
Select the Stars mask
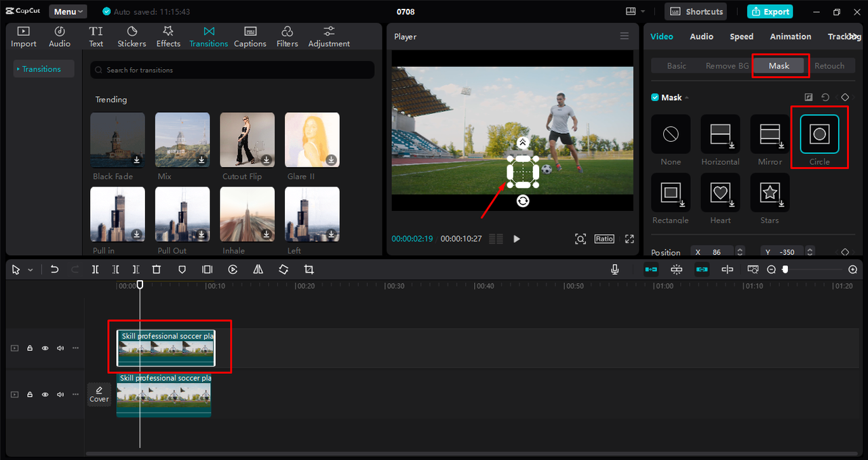770,193
